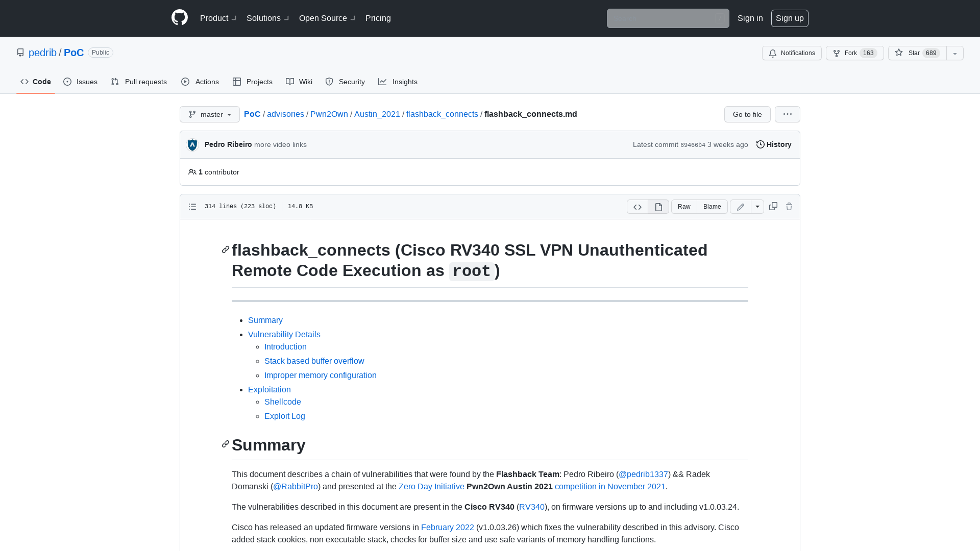Expand the Solutions menu

pos(268,18)
